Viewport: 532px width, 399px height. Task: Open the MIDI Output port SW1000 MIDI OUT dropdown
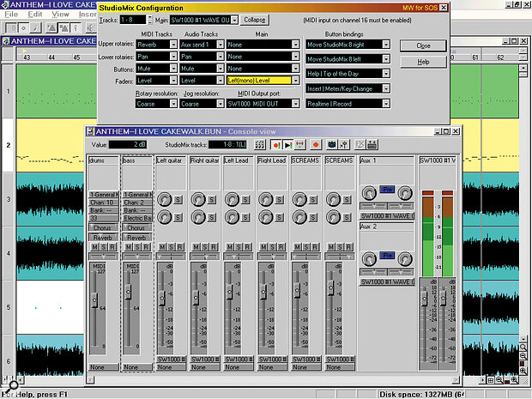coord(296,104)
